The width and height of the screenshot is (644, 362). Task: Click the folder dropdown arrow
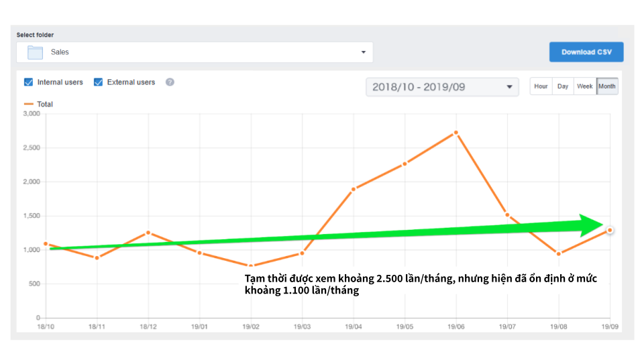point(364,52)
